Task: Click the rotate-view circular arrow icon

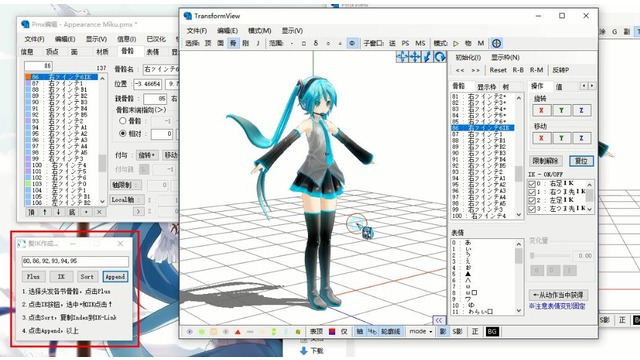Action: [440, 57]
